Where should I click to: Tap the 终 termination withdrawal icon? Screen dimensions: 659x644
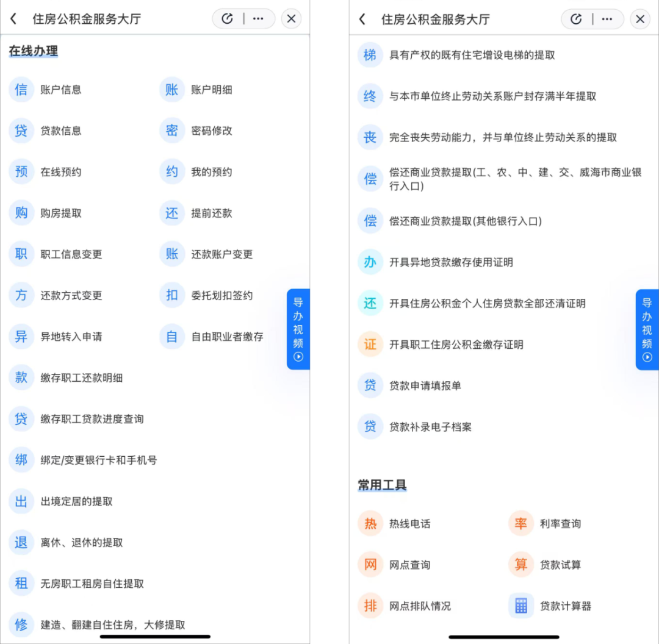[x=370, y=96]
